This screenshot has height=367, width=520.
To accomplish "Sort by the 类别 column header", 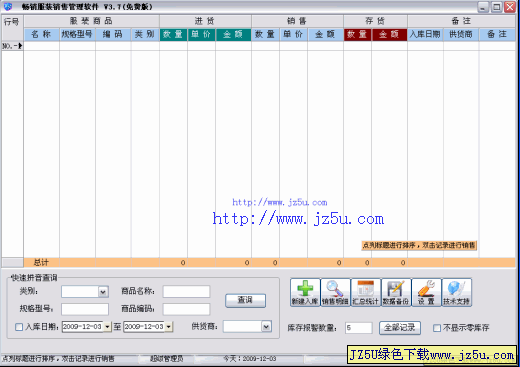I will point(145,34).
